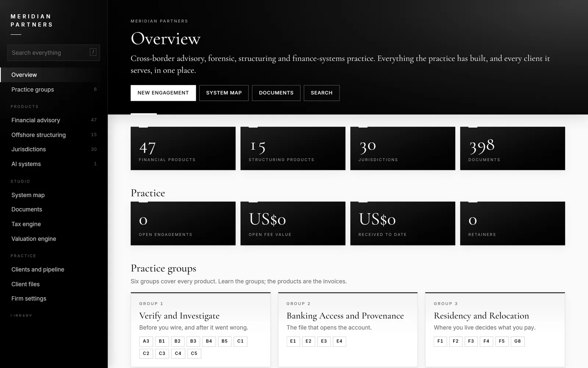Click the SEARCH header button

(322, 93)
